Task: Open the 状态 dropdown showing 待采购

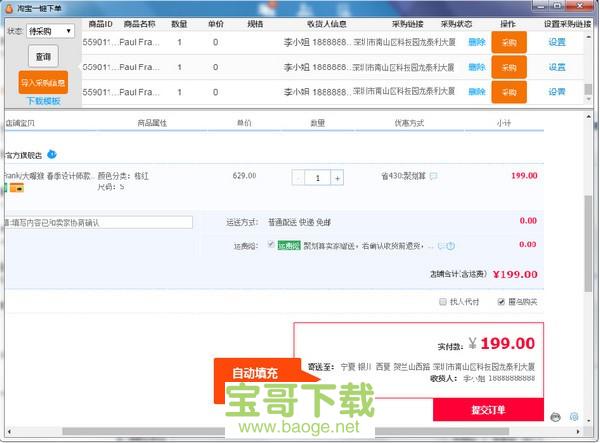Action: pyautogui.click(x=51, y=31)
